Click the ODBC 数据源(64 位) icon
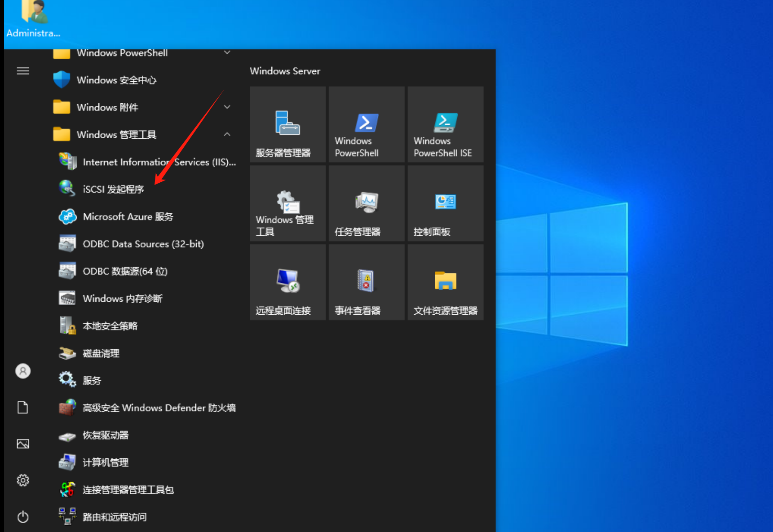This screenshot has height=532, width=773. tap(67, 271)
